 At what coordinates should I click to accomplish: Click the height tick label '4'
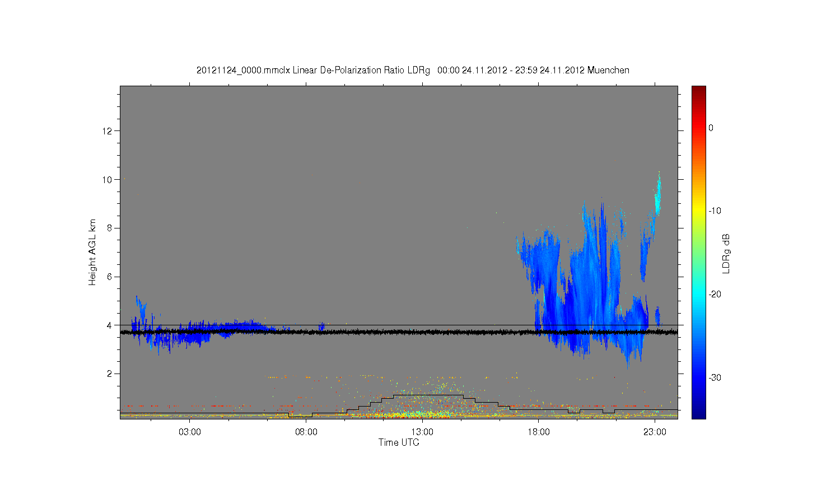110,325
